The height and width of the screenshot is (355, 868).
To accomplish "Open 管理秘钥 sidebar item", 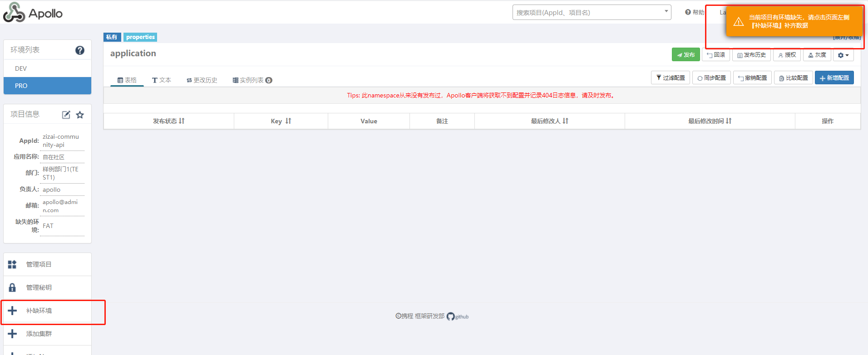I will [x=47, y=287].
